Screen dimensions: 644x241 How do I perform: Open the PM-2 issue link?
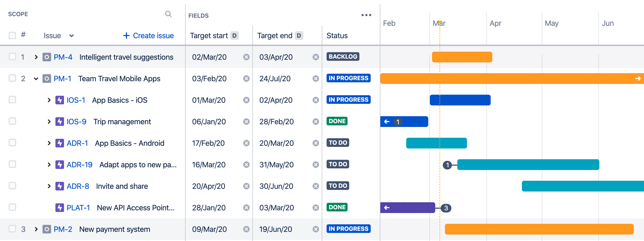coord(63,229)
